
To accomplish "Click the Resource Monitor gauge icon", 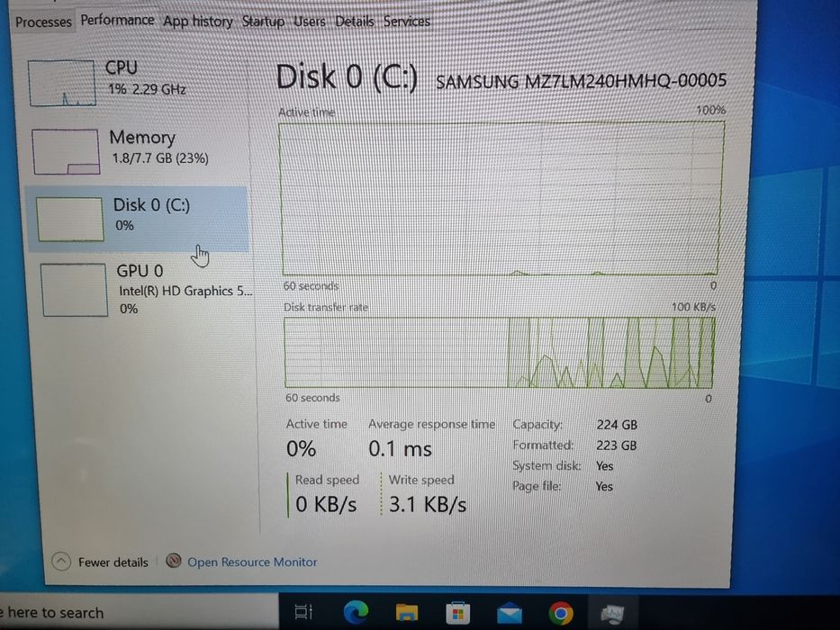I will 173,561.
